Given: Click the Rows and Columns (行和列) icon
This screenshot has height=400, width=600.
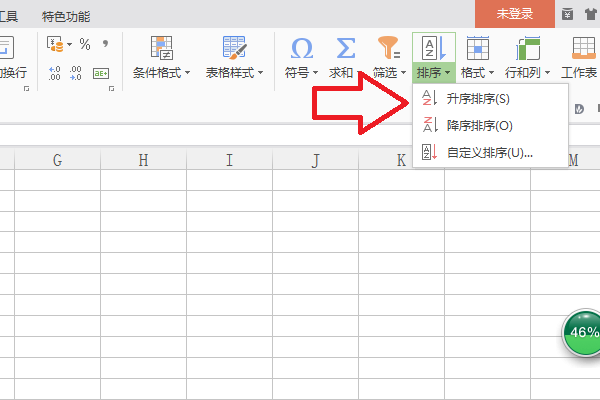Looking at the screenshot, I should pos(528,48).
